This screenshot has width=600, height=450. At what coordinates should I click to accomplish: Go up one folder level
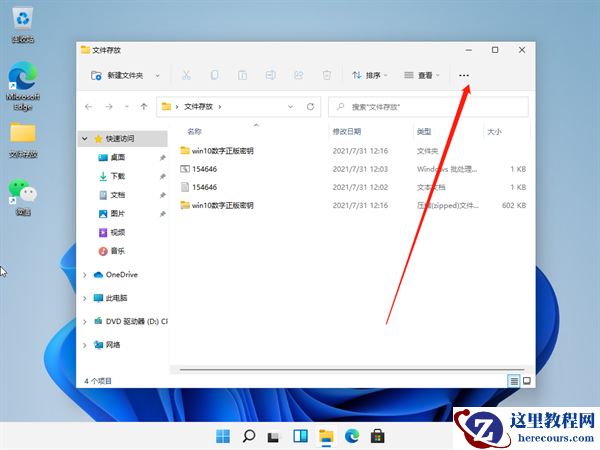(x=144, y=107)
